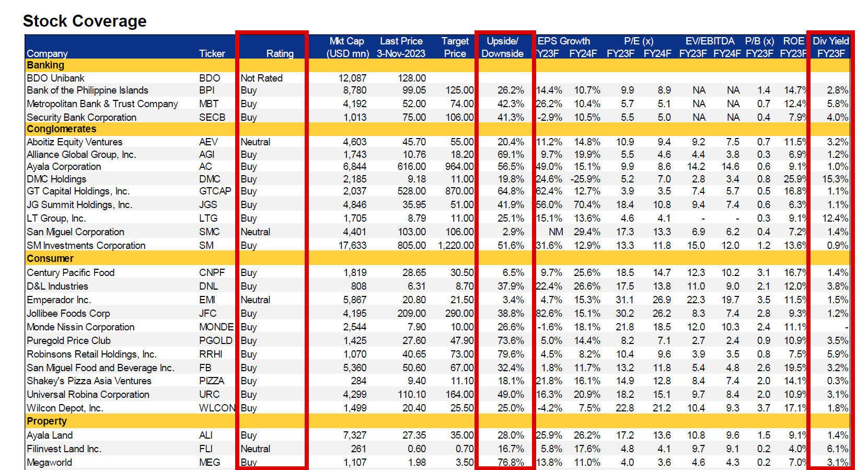
Task: Click Metropolitan Bank's 42.3% upside
Action: (511, 104)
